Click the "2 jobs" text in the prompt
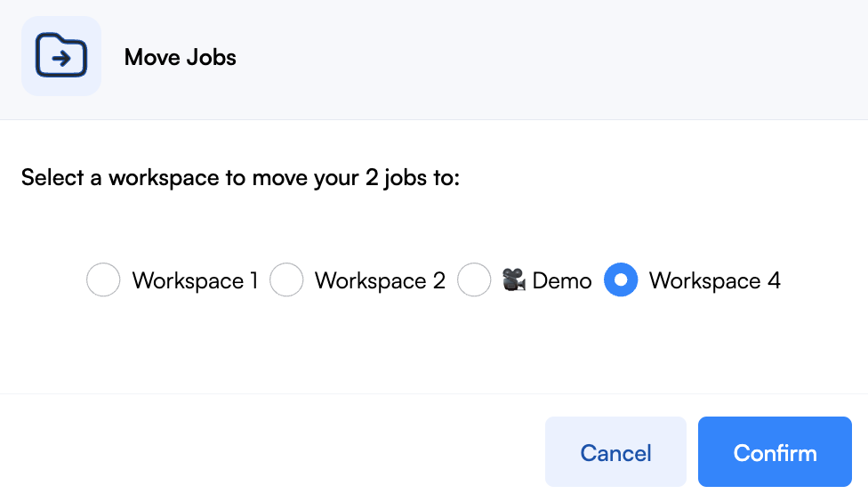Screen dimensions: 868x502 tap(397, 178)
